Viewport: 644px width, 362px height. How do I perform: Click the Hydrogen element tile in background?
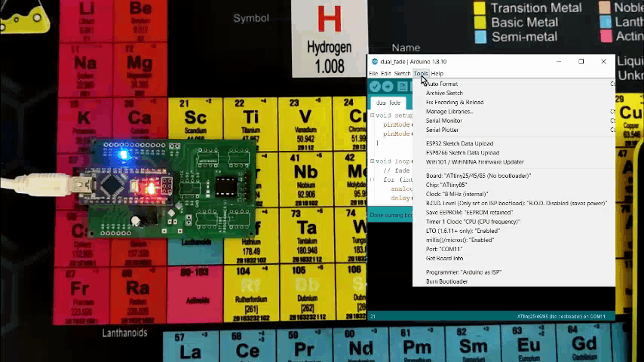pyautogui.click(x=329, y=38)
